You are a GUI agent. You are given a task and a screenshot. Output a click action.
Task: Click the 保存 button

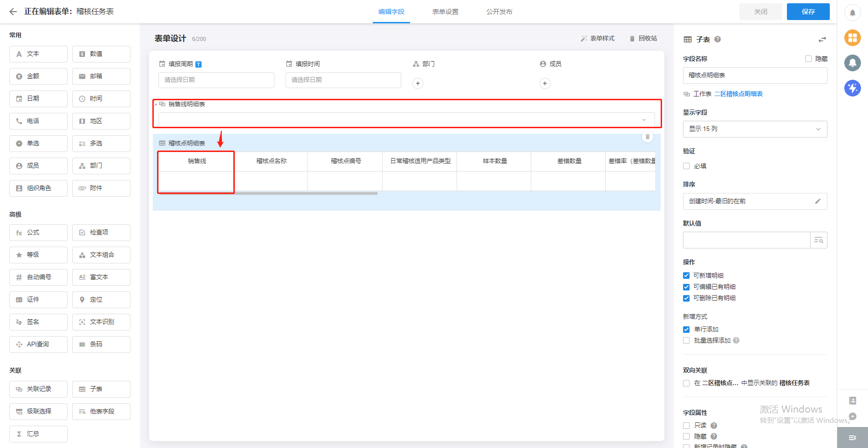(x=808, y=12)
